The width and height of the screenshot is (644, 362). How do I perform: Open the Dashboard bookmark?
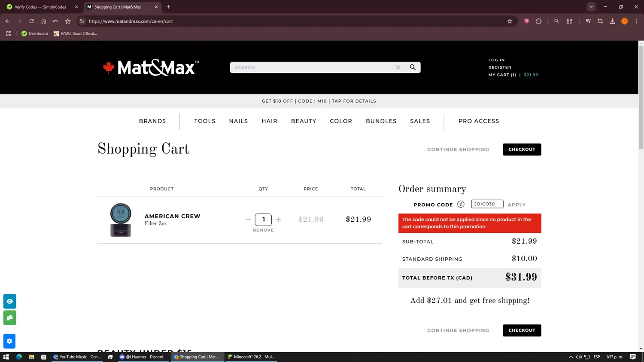point(35,33)
